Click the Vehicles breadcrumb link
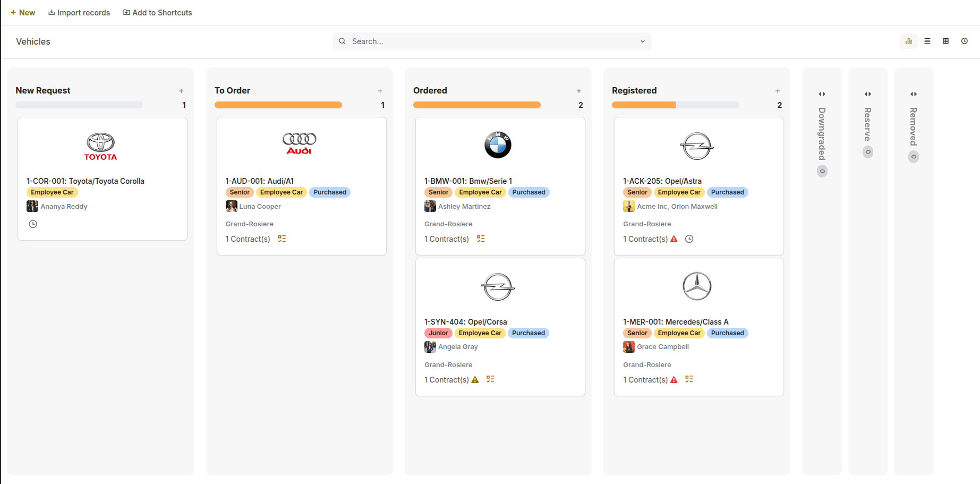 [x=33, y=41]
